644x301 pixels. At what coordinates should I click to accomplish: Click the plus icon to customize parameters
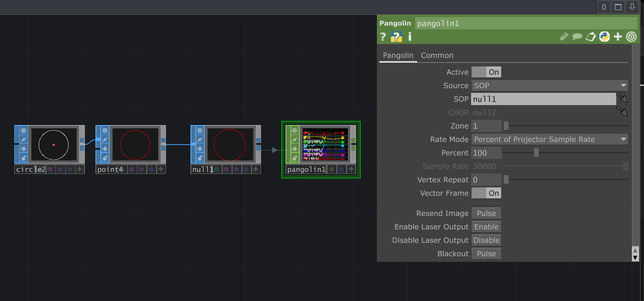point(618,37)
